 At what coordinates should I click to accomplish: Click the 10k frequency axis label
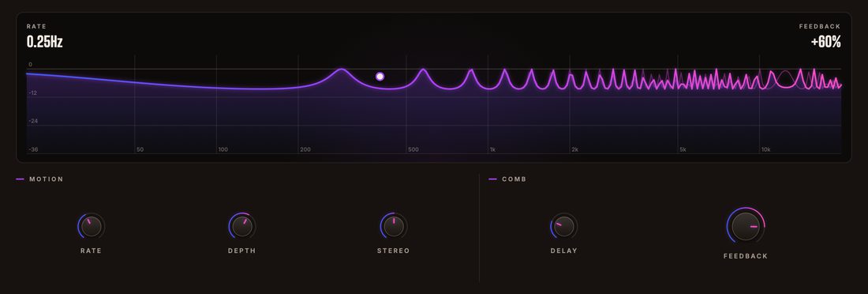click(x=765, y=150)
